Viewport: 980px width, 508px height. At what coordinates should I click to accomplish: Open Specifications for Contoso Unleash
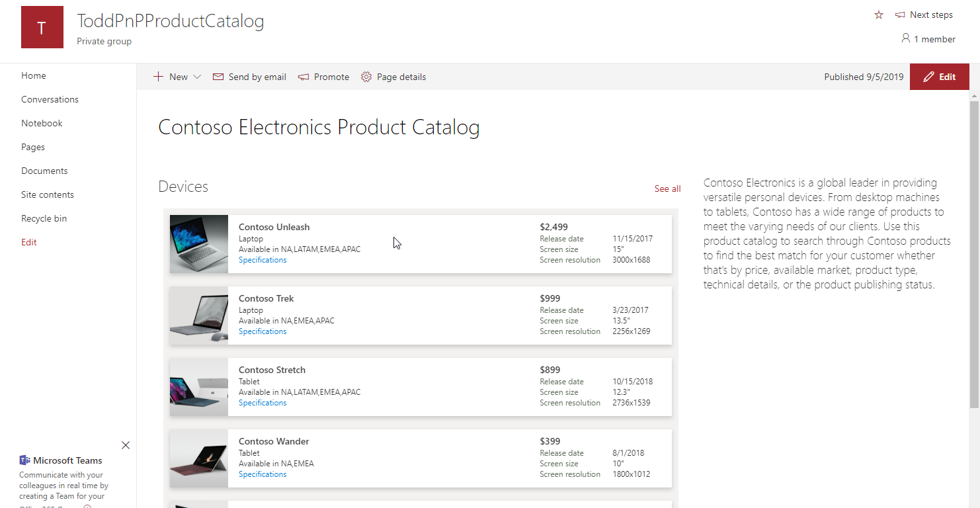tap(263, 260)
